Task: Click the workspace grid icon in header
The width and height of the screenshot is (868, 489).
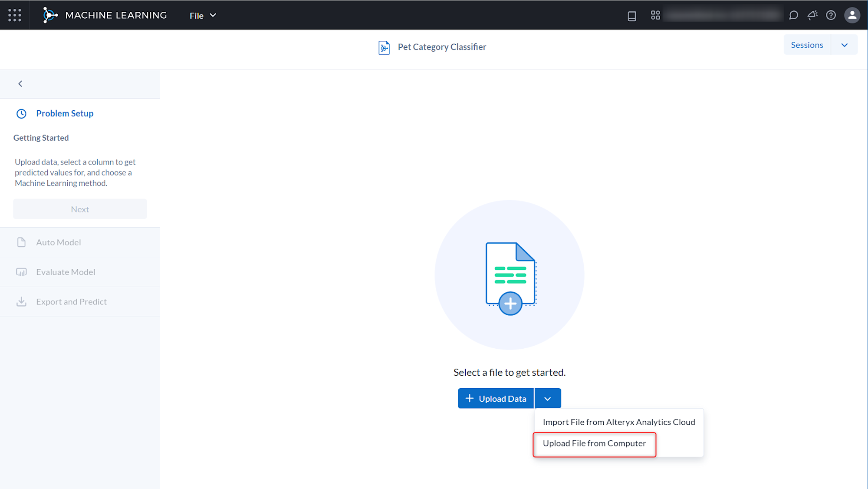Action: coord(655,15)
